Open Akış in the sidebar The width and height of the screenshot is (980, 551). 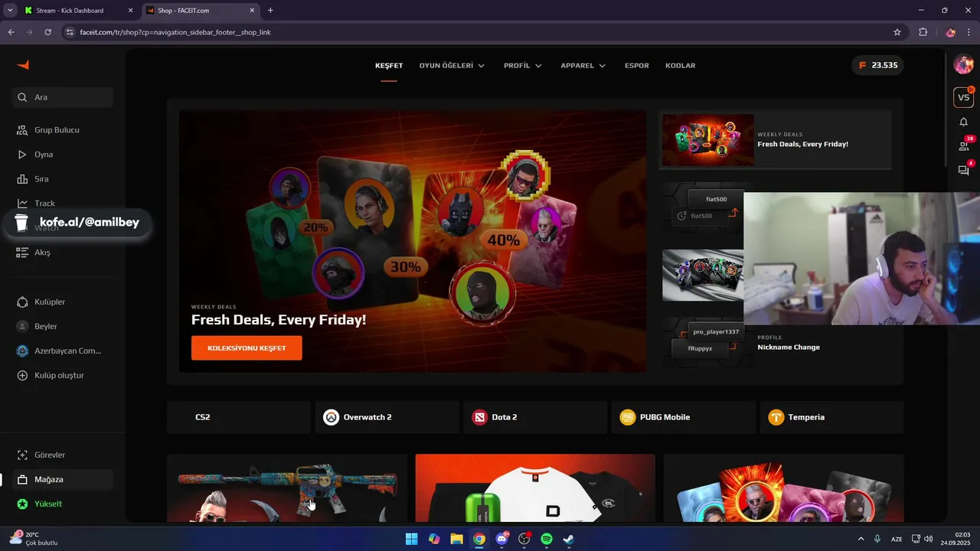click(x=63, y=253)
